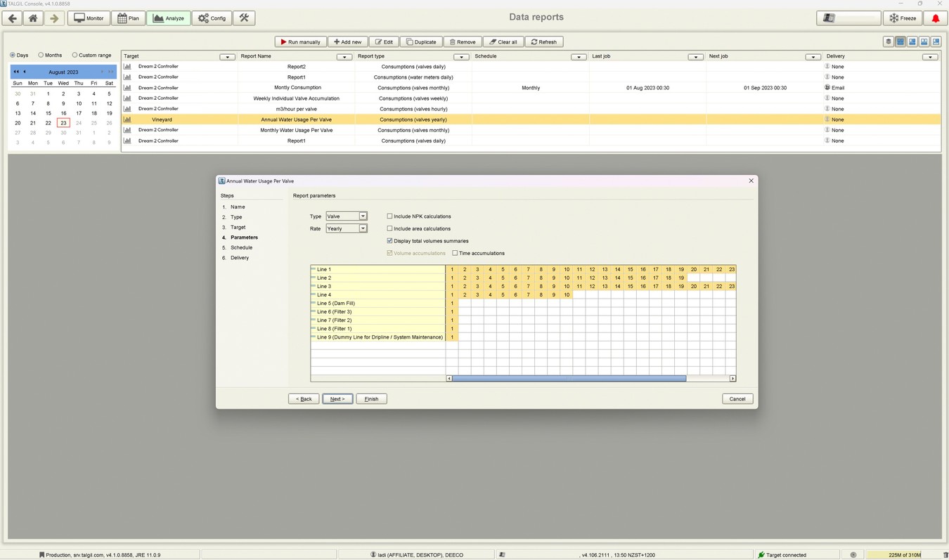Enable Include NPK calculations
Image resolution: width=949 pixels, height=560 pixels.
pos(390,216)
